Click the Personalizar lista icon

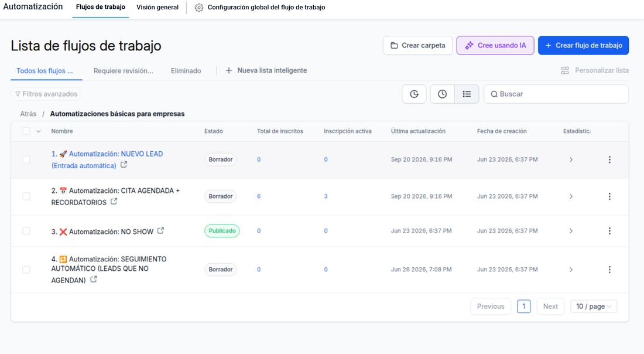coord(565,70)
